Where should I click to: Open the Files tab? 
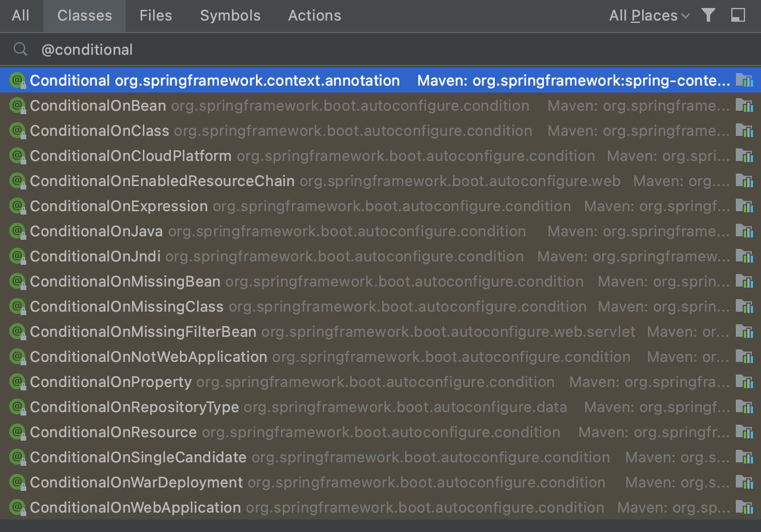click(155, 15)
